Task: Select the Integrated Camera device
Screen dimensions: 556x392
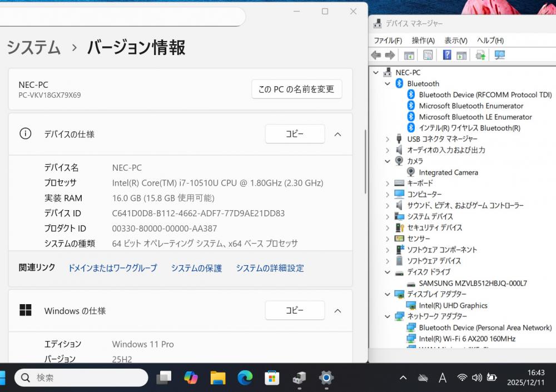Action: tap(448, 172)
